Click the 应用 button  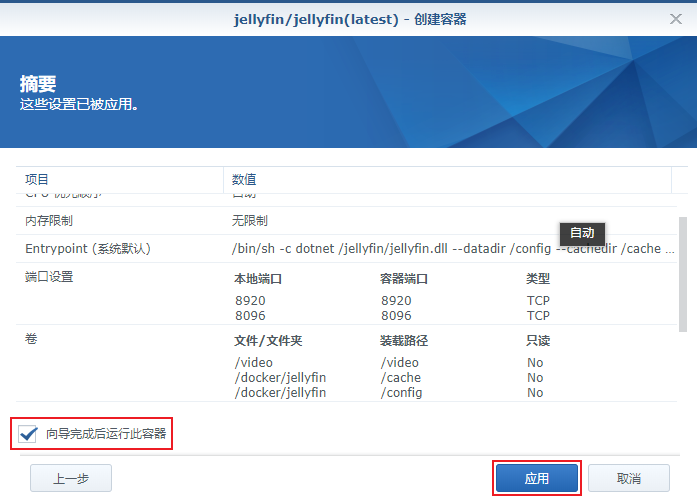click(536, 479)
